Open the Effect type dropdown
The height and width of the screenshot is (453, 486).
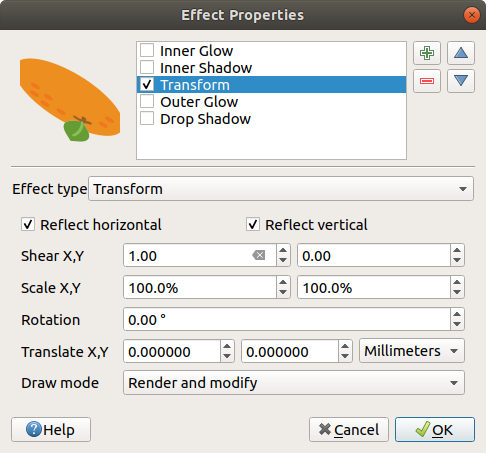(281, 189)
